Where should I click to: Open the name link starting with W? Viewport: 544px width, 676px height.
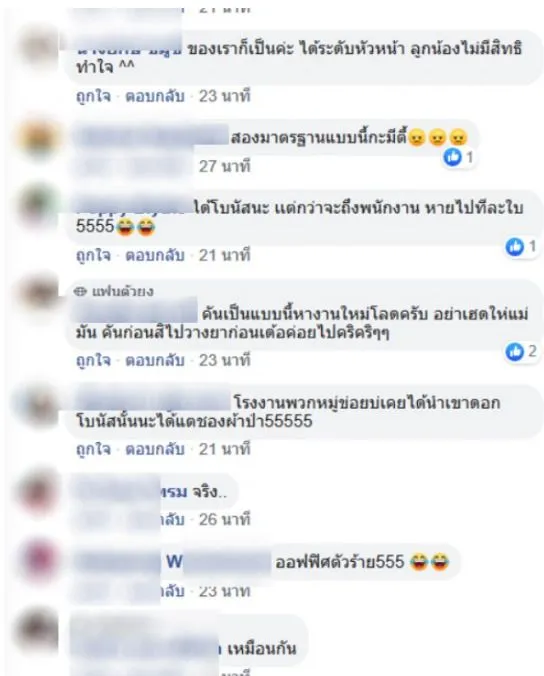[174, 562]
